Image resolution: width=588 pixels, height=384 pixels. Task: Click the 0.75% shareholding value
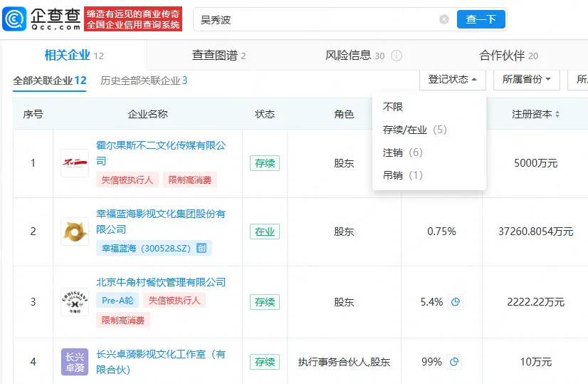click(441, 232)
